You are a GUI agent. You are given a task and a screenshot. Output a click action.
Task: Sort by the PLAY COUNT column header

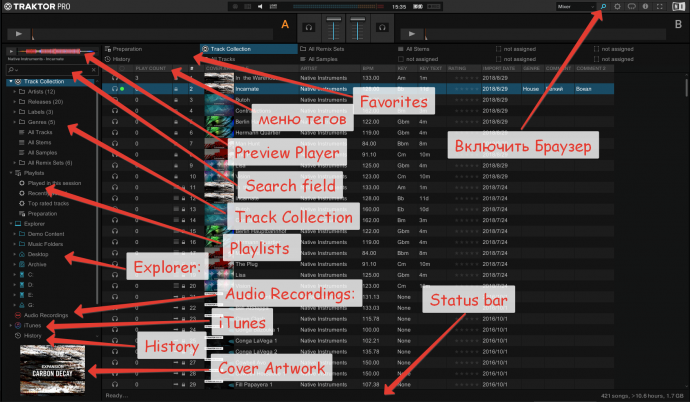[152, 69]
